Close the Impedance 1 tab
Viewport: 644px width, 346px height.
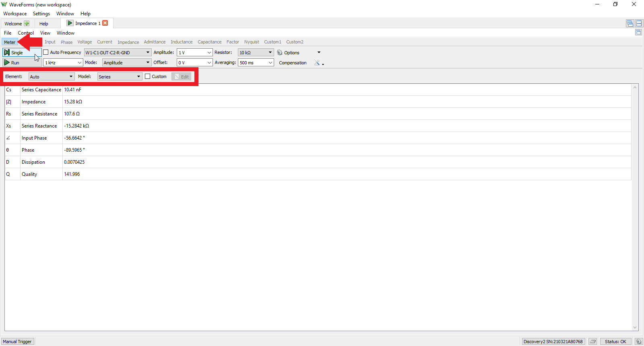(x=105, y=23)
